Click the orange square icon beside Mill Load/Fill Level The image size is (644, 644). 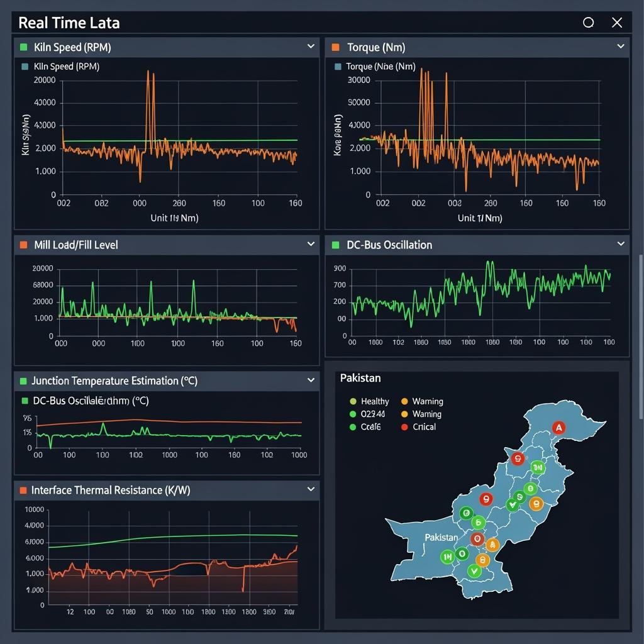[24, 245]
